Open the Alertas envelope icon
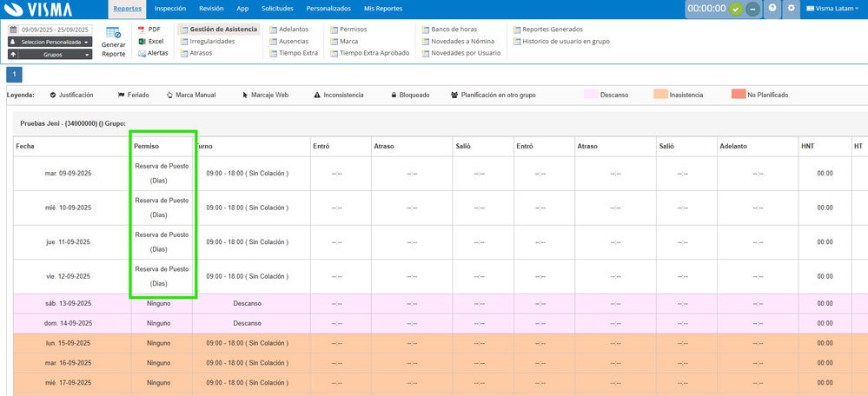This screenshot has height=396, width=868. (x=142, y=53)
